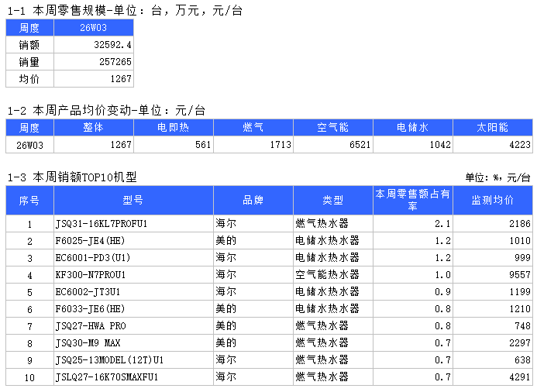Select the 空气能 header in price table
Screen dimensions: 537x392
point(332,128)
